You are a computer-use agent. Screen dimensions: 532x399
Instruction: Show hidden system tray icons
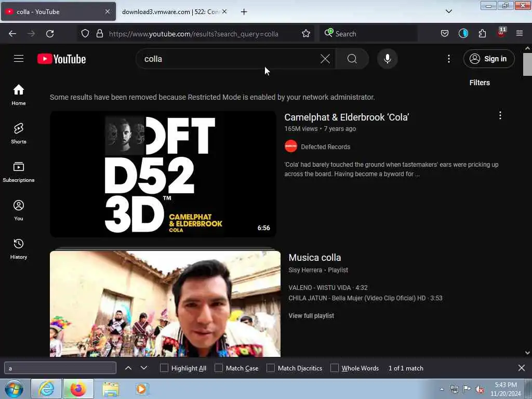point(442,390)
